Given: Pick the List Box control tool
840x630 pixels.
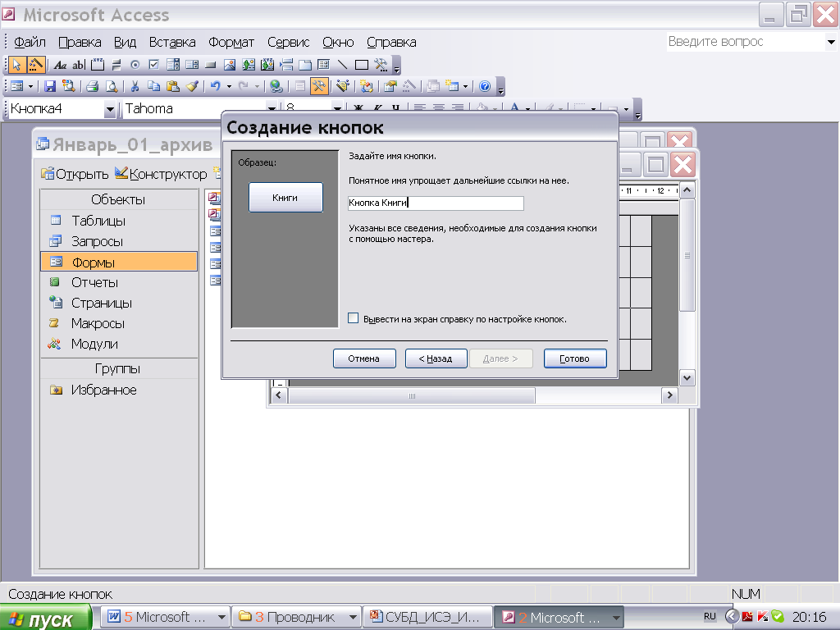Looking at the screenshot, I should (192, 66).
